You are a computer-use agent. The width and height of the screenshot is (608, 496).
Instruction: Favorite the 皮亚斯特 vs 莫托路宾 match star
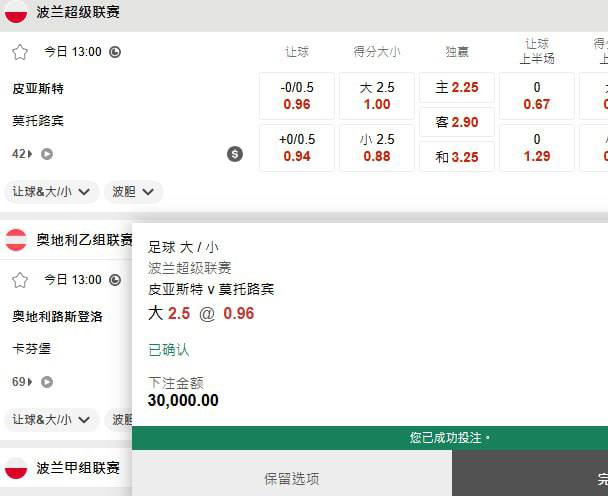tap(20, 52)
